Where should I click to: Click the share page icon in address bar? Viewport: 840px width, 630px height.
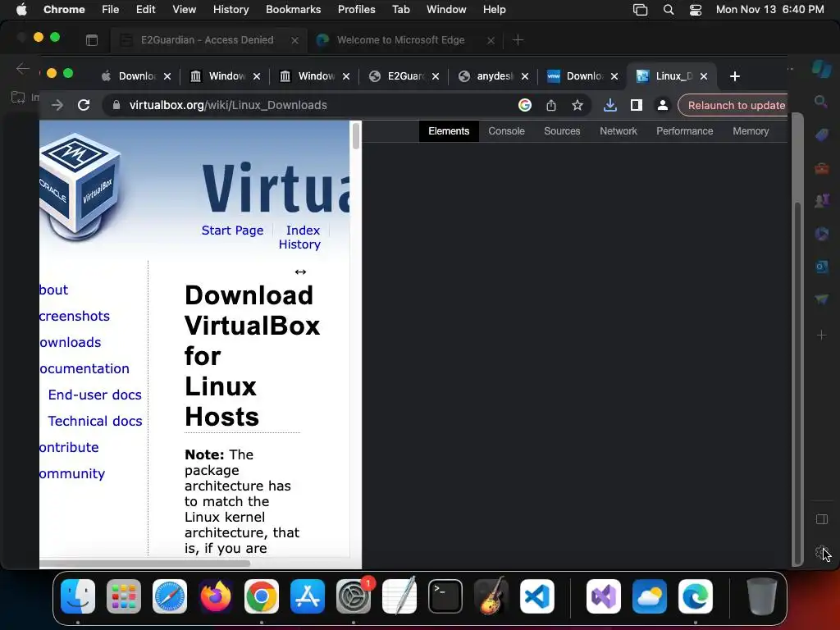coord(550,105)
